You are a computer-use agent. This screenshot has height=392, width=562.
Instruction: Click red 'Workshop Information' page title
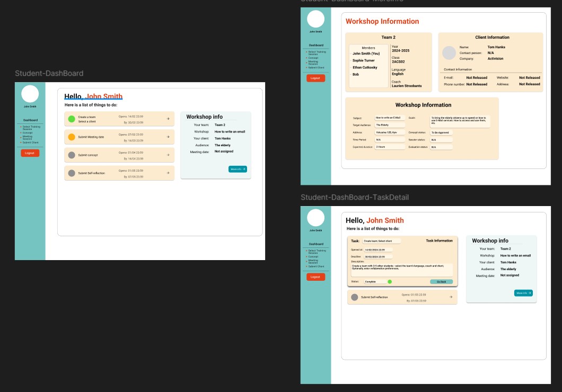(382, 22)
